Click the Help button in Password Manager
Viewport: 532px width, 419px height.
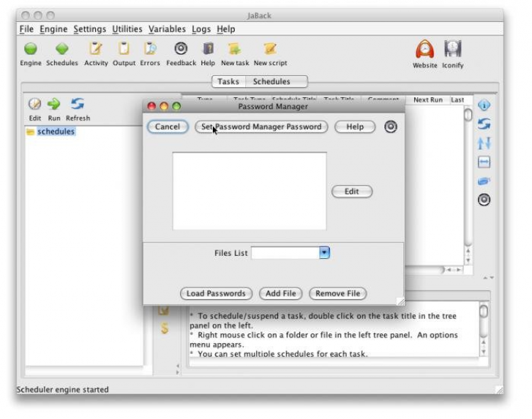[355, 127]
